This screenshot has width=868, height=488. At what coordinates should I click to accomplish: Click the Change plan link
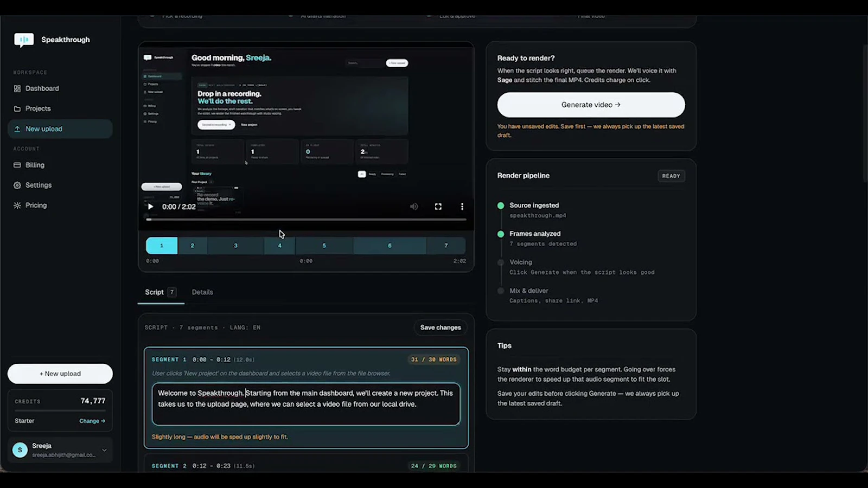pos(92,421)
